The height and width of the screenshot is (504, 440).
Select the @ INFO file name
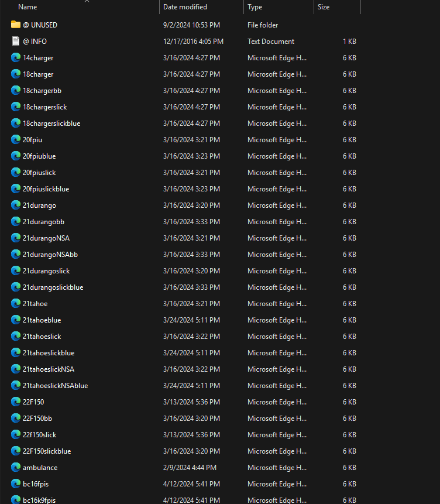[35, 41]
